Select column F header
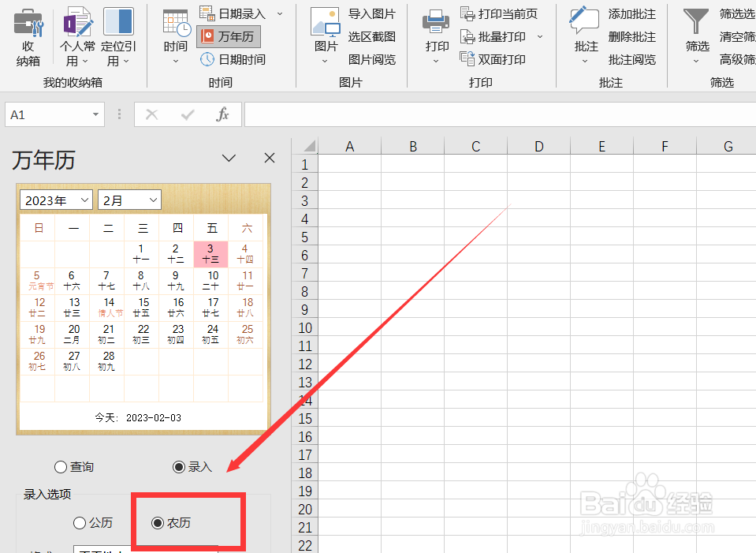Screen dimensions: 756x553 pos(665,146)
